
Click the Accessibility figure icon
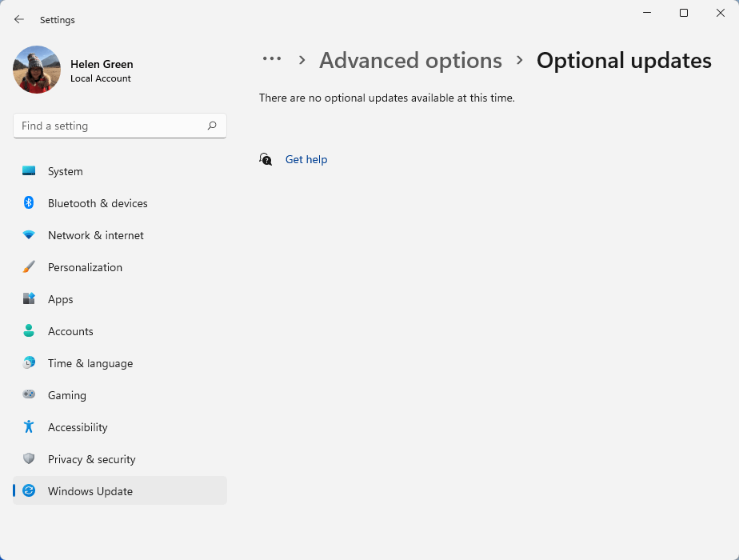pos(29,427)
